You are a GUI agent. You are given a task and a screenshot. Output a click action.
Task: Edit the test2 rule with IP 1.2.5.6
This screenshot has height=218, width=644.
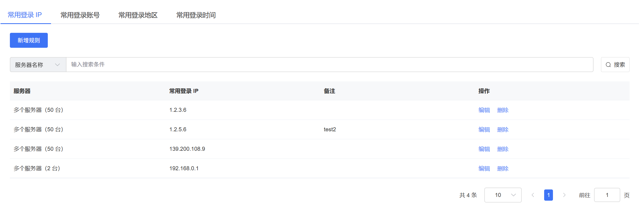point(484,130)
